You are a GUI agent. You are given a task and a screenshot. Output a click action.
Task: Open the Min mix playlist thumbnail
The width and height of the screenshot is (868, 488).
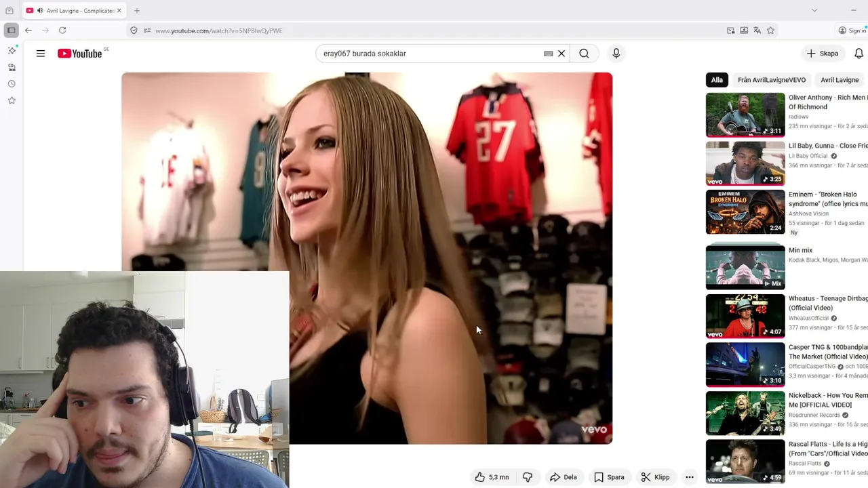tap(745, 266)
